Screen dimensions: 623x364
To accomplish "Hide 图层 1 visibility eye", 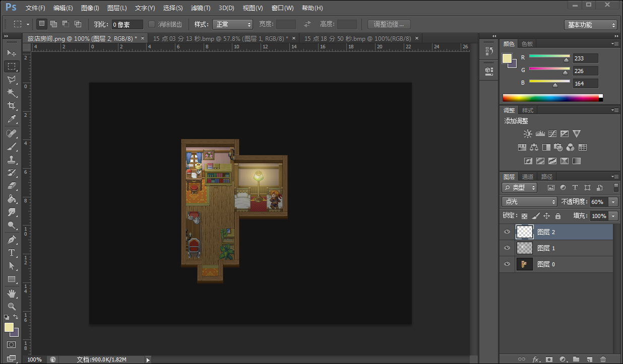I will point(507,248).
